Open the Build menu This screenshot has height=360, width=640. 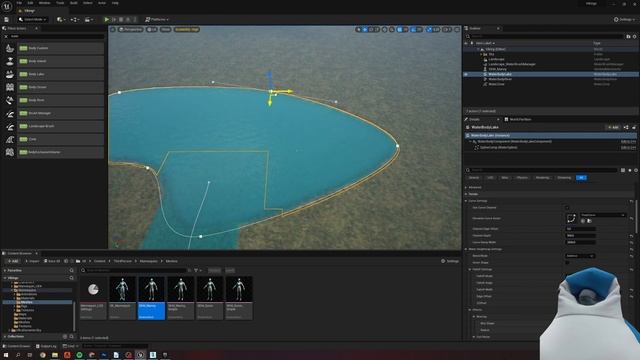click(x=73, y=3)
